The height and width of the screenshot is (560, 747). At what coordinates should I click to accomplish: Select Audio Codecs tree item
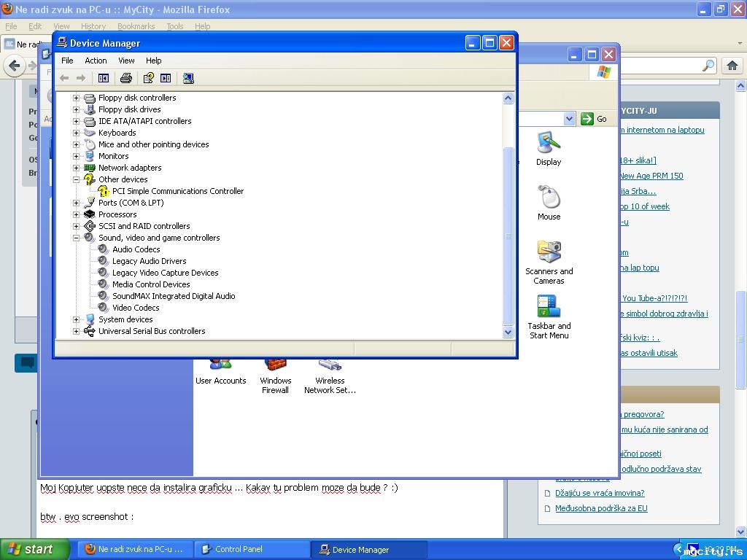pos(136,249)
